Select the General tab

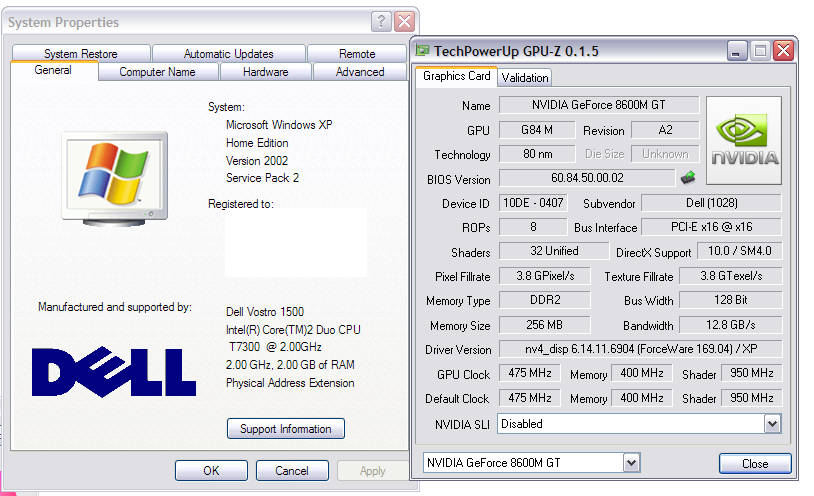53,70
